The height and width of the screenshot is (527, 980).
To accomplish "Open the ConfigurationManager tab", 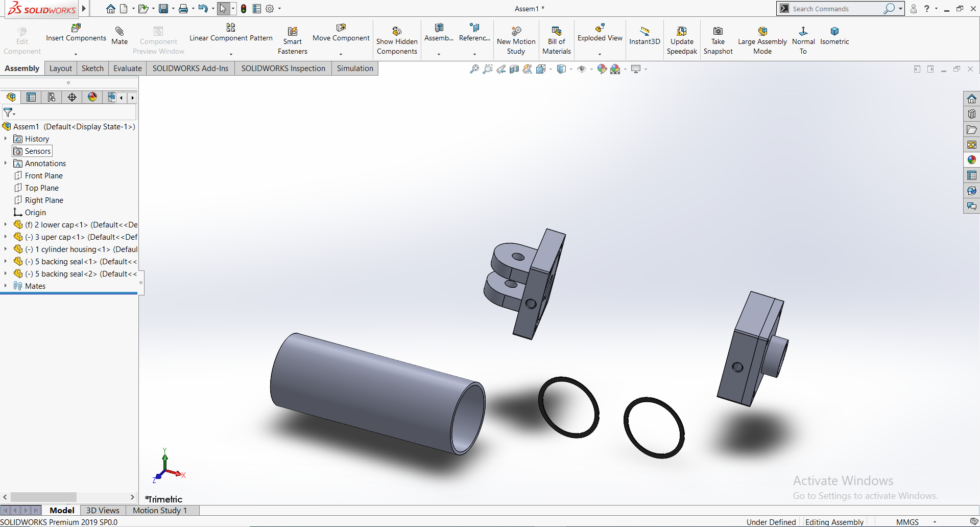I will coord(52,97).
